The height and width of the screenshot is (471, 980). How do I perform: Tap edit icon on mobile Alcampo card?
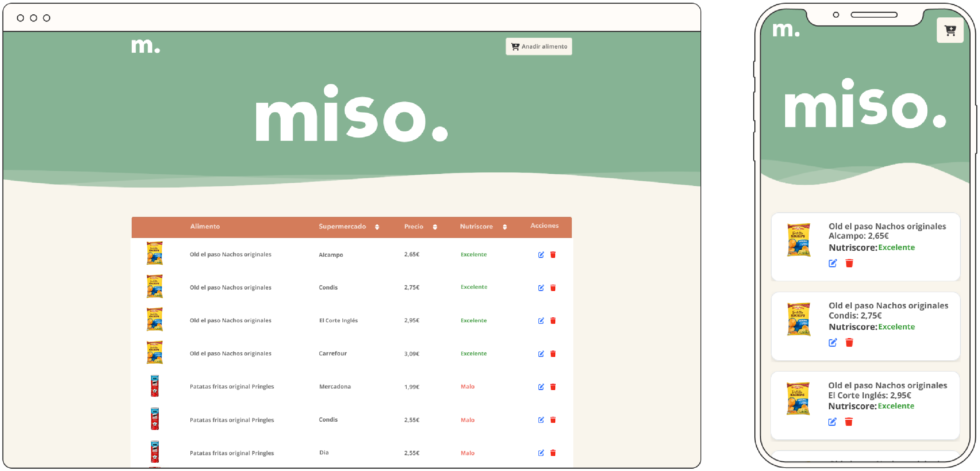[833, 263]
